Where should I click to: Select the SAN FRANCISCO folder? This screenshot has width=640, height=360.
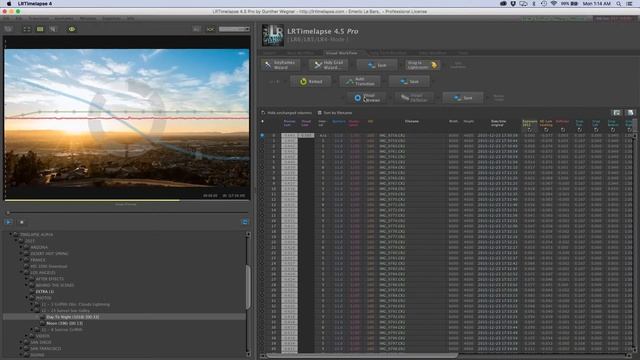(45, 349)
